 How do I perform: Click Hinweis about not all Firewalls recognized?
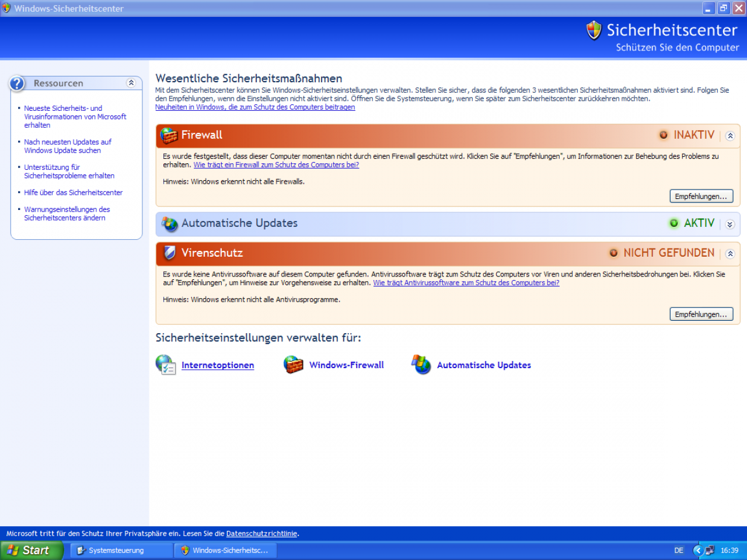pyautogui.click(x=233, y=182)
